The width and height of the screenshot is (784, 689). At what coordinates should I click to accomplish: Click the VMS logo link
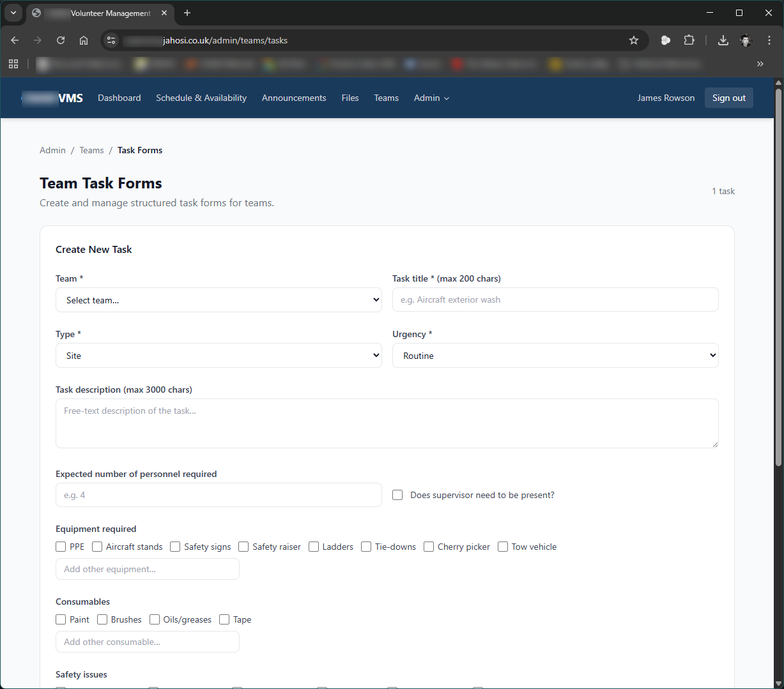coord(52,98)
